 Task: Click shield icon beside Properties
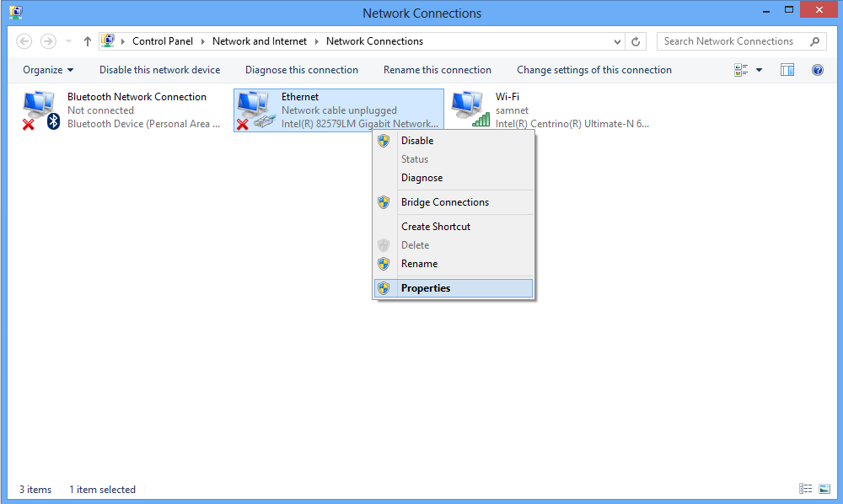click(384, 288)
